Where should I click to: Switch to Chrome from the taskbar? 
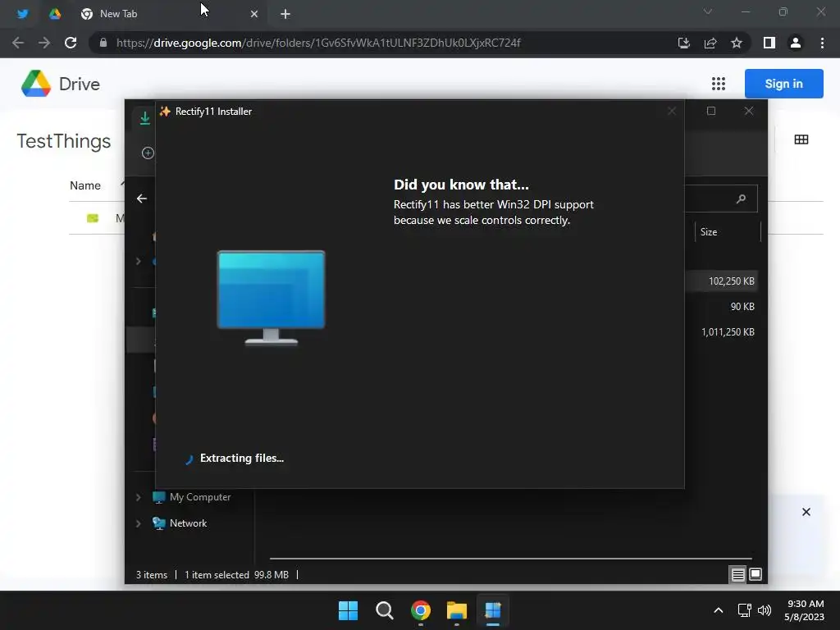click(x=421, y=610)
